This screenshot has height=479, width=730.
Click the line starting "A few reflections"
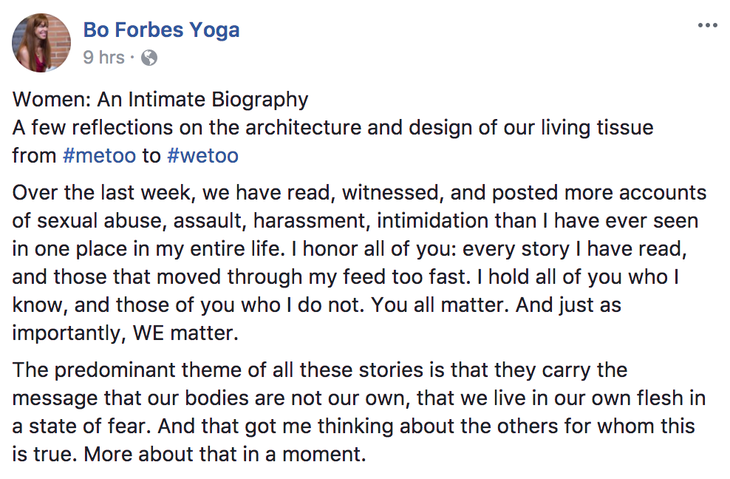click(333, 128)
